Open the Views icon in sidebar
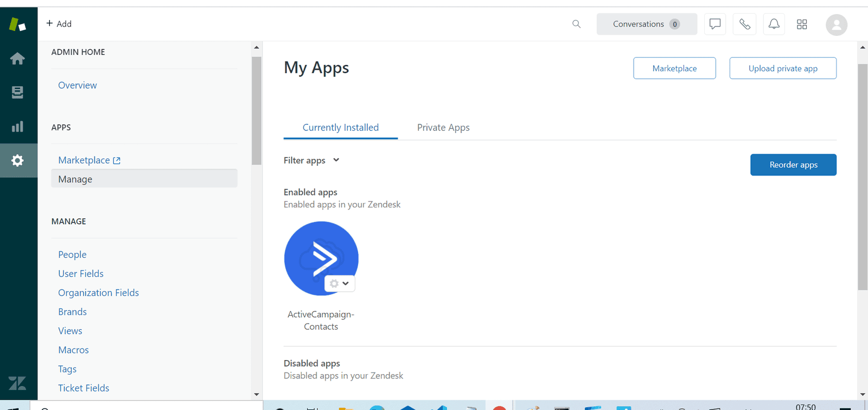 (x=17, y=92)
